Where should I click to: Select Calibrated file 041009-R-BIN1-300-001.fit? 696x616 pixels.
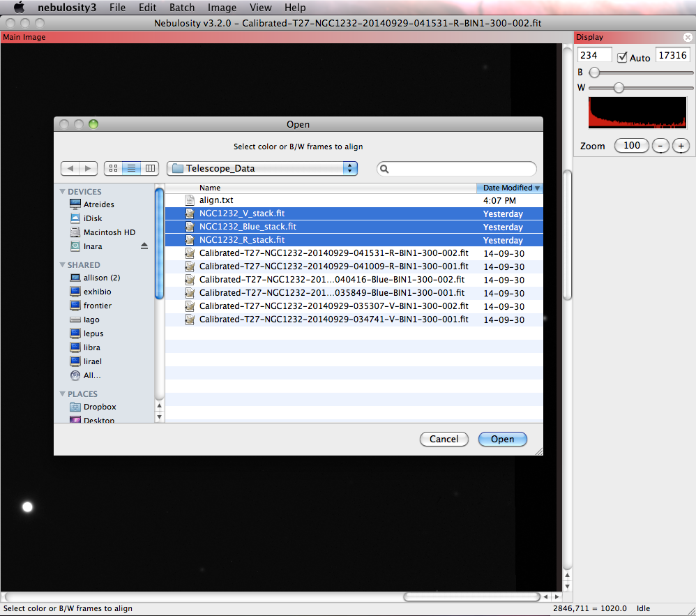click(354, 266)
